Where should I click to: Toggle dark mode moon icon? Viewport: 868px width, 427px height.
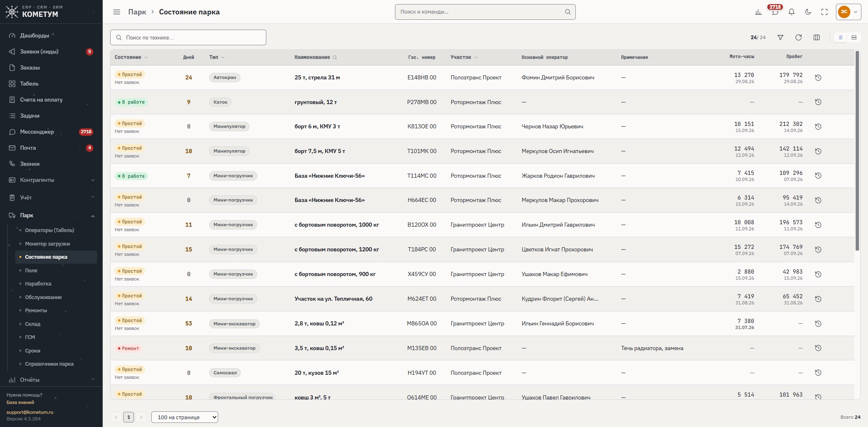pyautogui.click(x=808, y=12)
